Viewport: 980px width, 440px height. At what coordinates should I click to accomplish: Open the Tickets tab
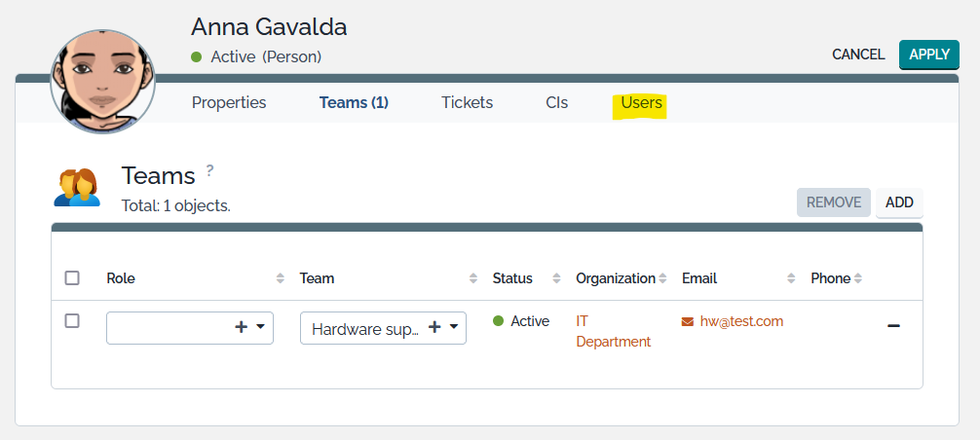coord(467,102)
